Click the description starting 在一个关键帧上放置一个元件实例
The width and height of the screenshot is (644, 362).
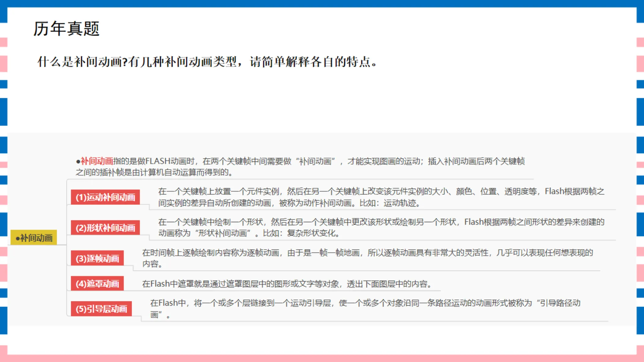pos(381,197)
